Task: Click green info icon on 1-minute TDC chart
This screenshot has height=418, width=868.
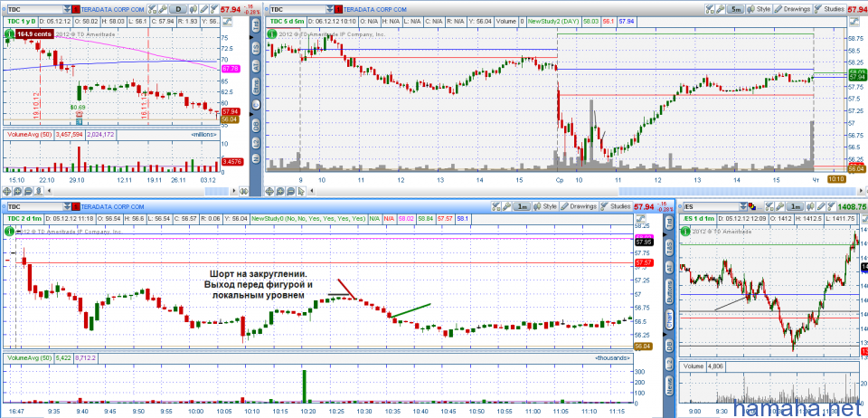Action: coord(8,231)
